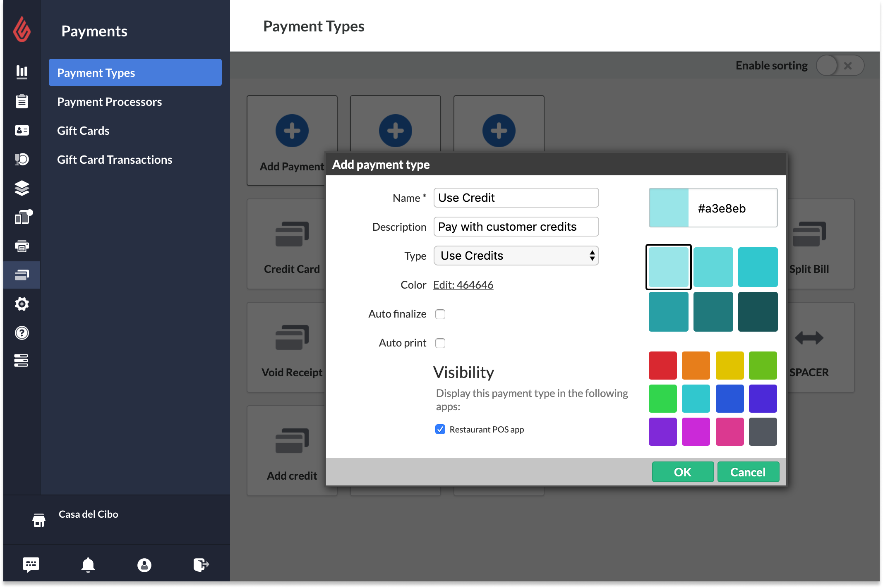Click the Payments section header
This screenshot has width=883, height=588.
(x=94, y=31)
